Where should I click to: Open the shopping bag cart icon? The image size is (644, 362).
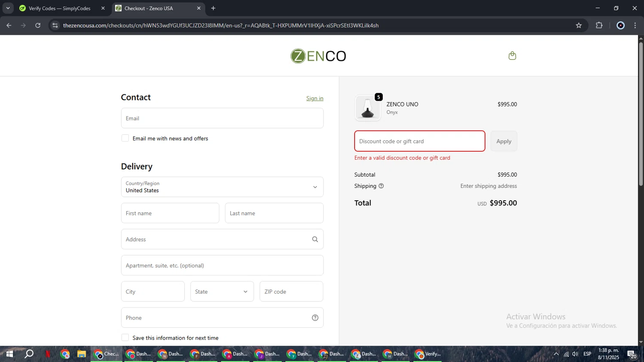pos(512,56)
